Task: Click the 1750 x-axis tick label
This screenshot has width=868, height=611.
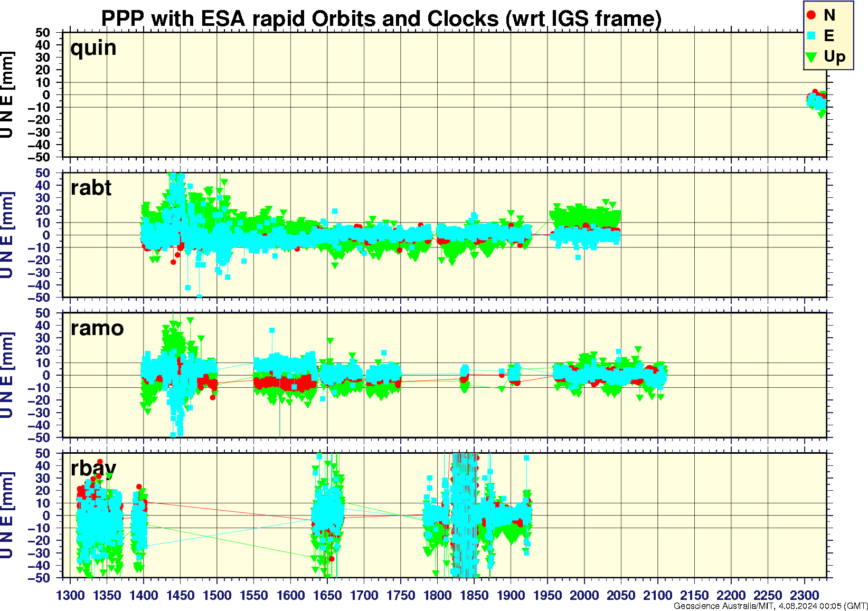Action: coord(400,595)
